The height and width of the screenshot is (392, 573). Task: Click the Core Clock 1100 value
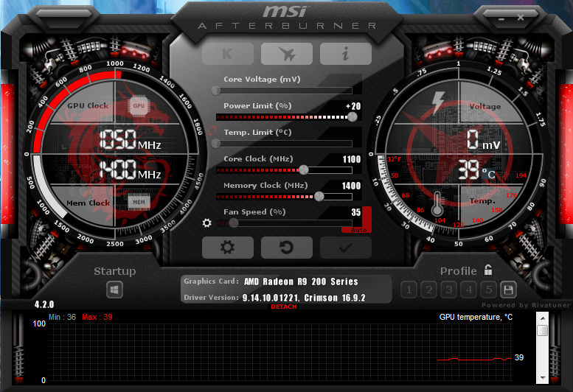click(352, 159)
